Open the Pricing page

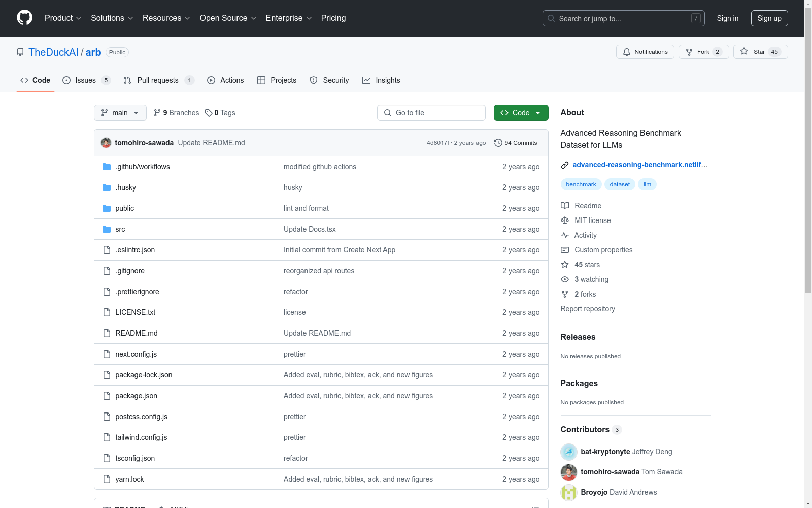click(333, 18)
